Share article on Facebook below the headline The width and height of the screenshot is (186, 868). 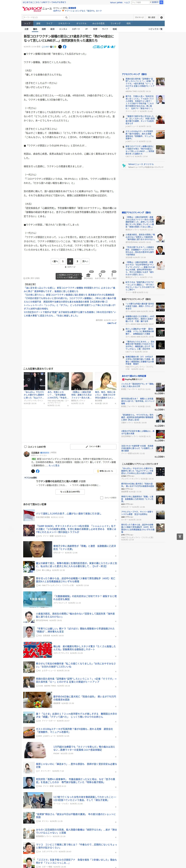(x=64, y=47)
